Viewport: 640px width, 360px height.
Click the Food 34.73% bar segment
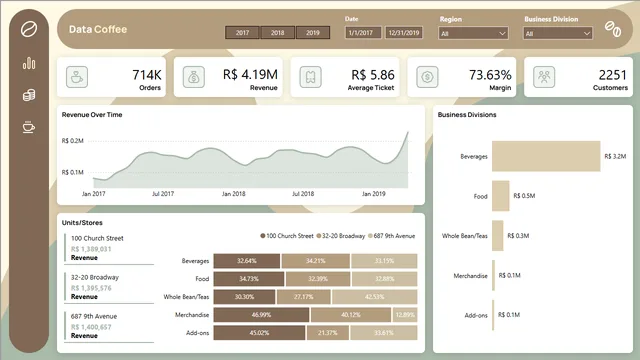(x=249, y=279)
